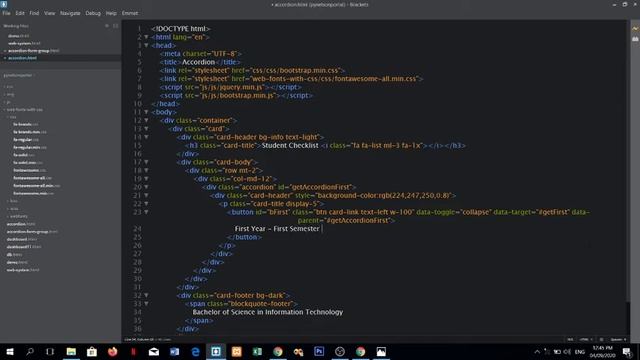Open the File menu
The image size is (640, 360).
[x=7, y=13]
